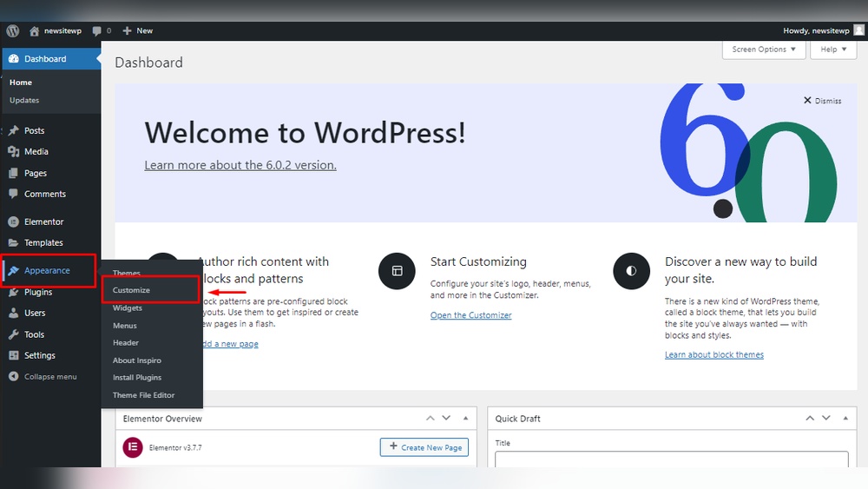This screenshot has width=868, height=489.
Task: Click the Tools wrench icon
Action: 13,334
